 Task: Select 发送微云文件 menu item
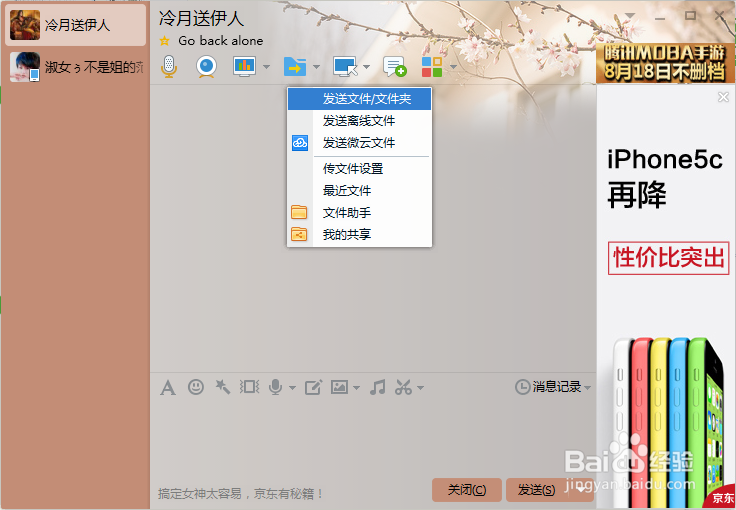359,143
